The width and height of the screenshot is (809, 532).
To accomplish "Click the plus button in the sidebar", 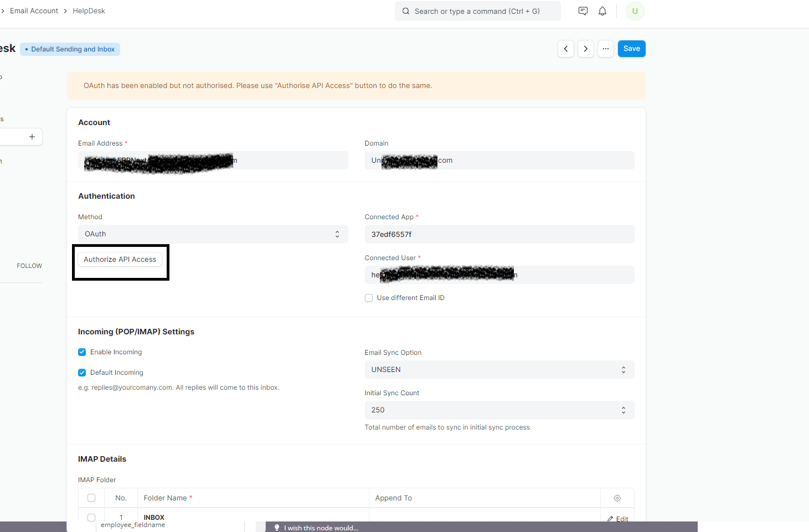I will click(x=32, y=137).
